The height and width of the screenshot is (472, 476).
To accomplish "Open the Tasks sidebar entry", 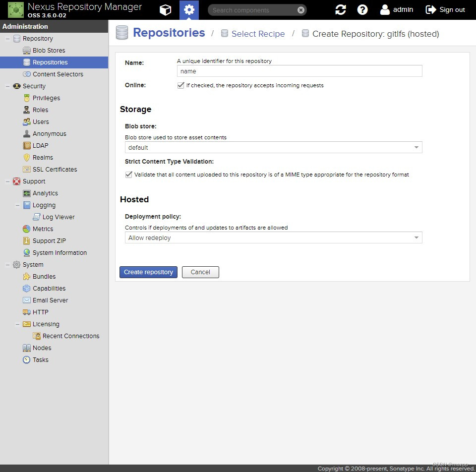I will (x=54, y=359).
